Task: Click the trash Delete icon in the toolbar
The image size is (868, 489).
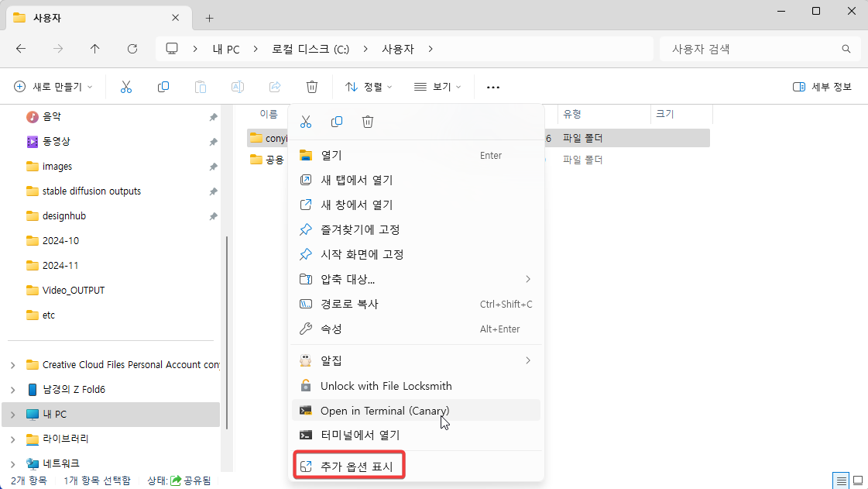Action: [312, 87]
